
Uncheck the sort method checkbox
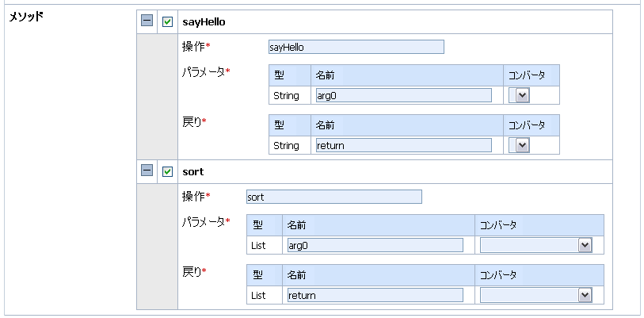tap(167, 170)
